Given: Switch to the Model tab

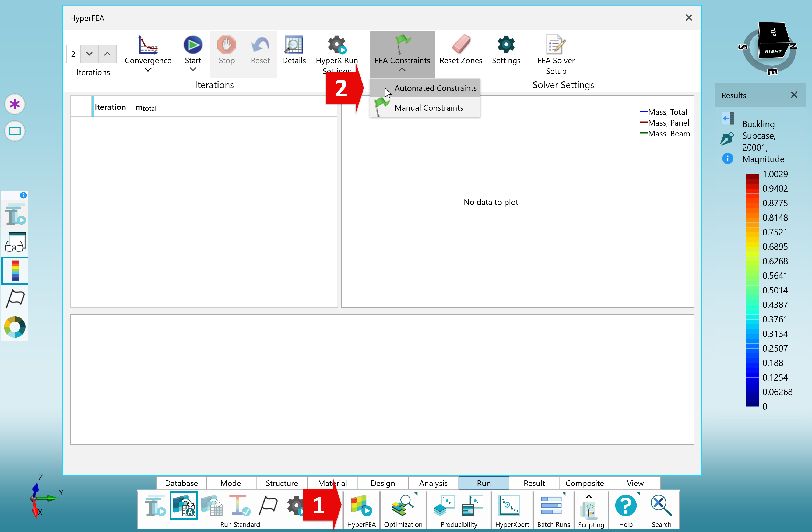Looking at the screenshot, I should tap(232, 483).
